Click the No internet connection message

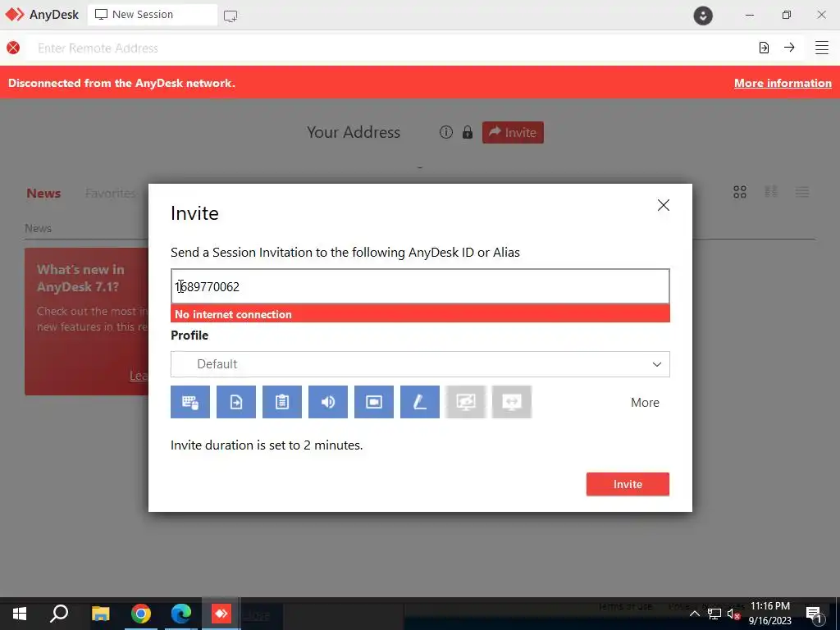coord(420,314)
